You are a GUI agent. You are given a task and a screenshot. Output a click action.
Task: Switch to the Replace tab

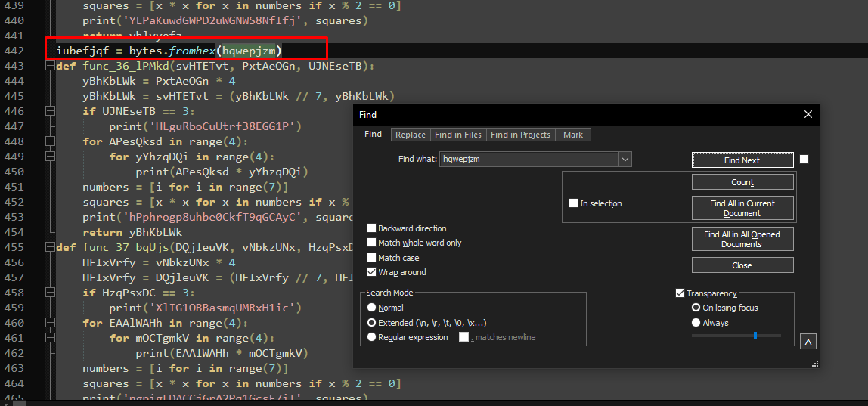pos(411,135)
